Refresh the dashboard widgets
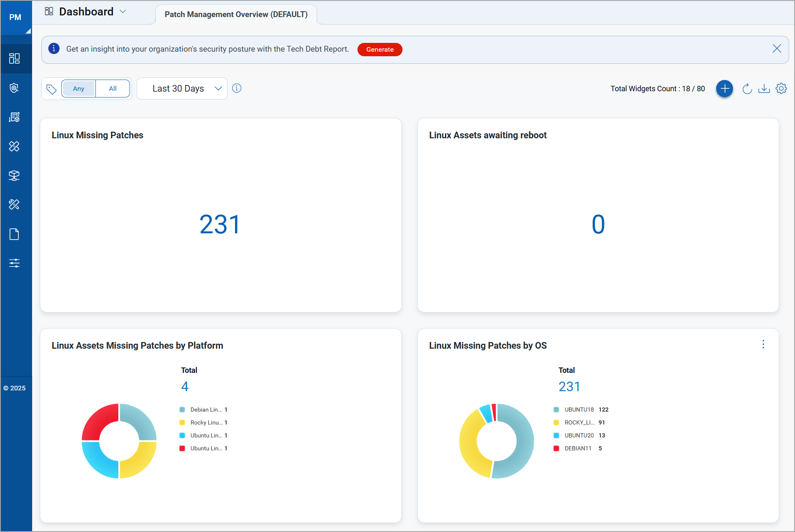The height and width of the screenshot is (532, 795). pos(747,89)
